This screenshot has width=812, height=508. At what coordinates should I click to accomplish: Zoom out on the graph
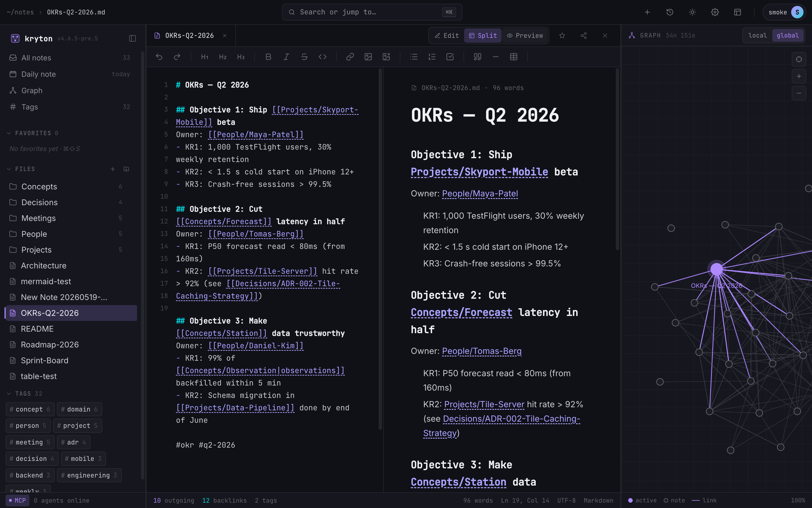[x=799, y=93]
